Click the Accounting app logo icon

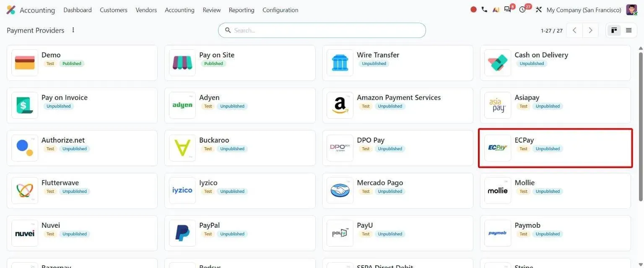pos(11,10)
